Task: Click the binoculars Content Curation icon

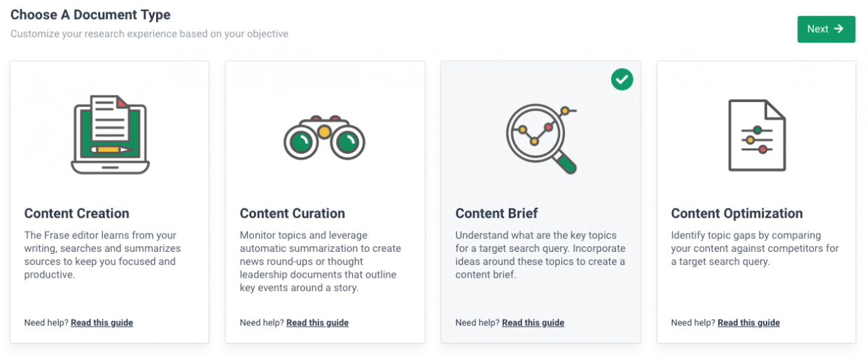Action: pyautogui.click(x=325, y=137)
